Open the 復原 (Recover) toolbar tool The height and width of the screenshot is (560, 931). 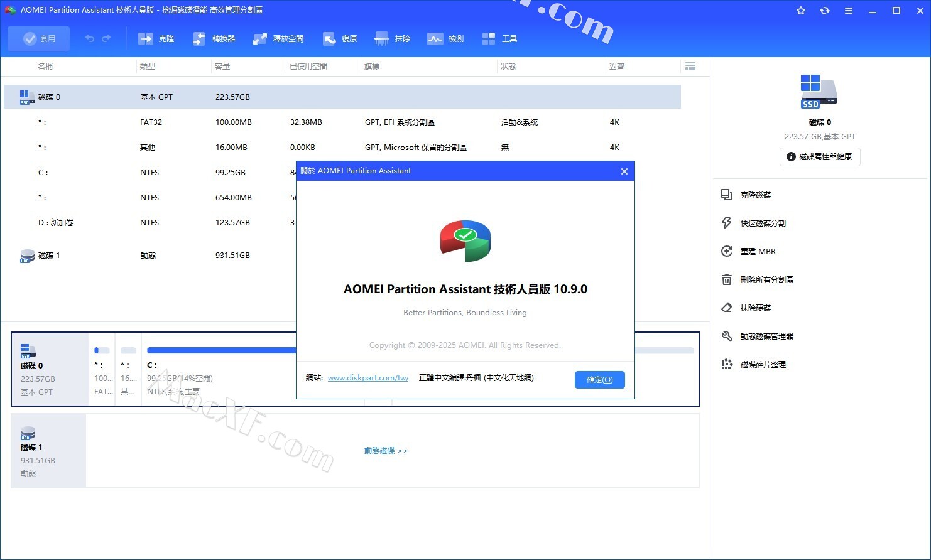tap(340, 39)
